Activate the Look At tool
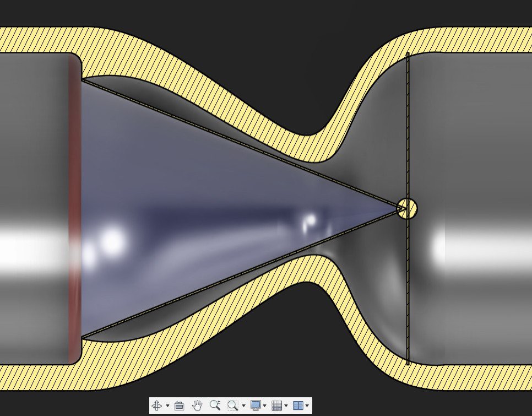532x416 pixels. pos(179,406)
